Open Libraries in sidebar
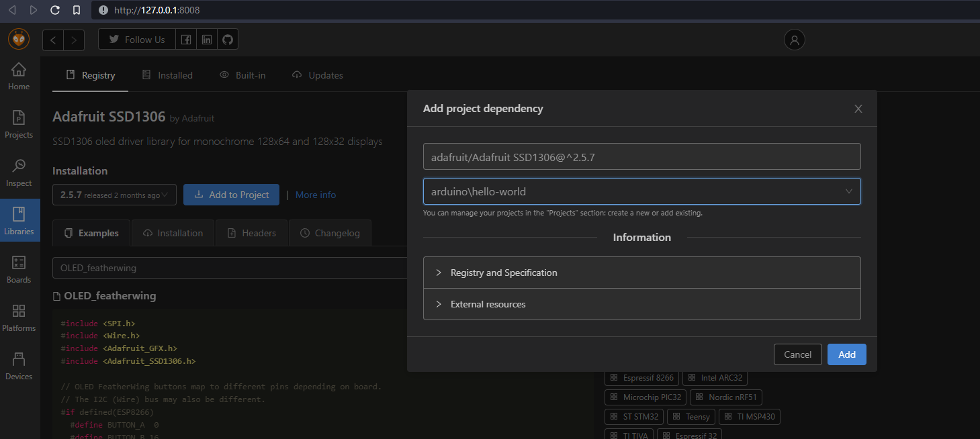 pyautogui.click(x=19, y=222)
